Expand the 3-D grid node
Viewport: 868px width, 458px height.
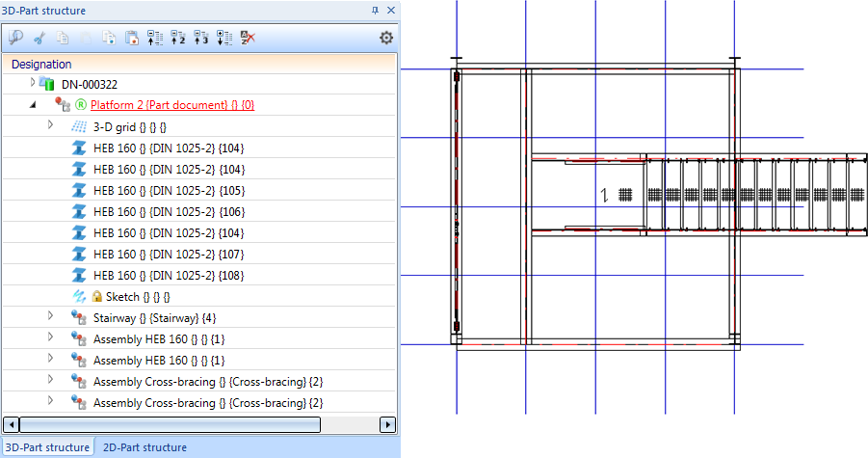[50, 125]
